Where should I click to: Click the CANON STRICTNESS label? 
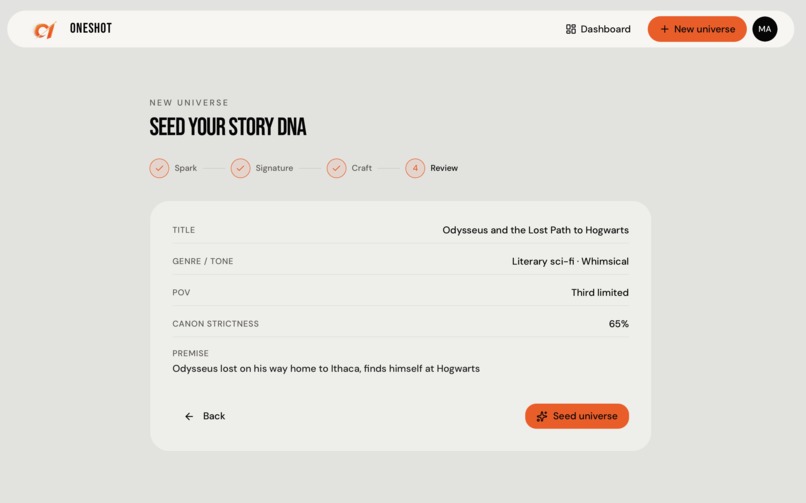(x=215, y=324)
